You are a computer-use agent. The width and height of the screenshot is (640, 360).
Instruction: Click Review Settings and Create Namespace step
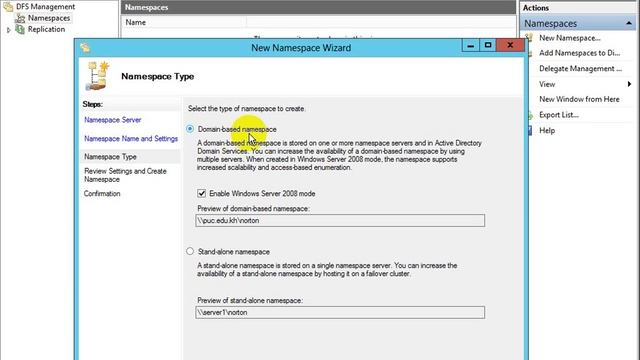pos(125,175)
